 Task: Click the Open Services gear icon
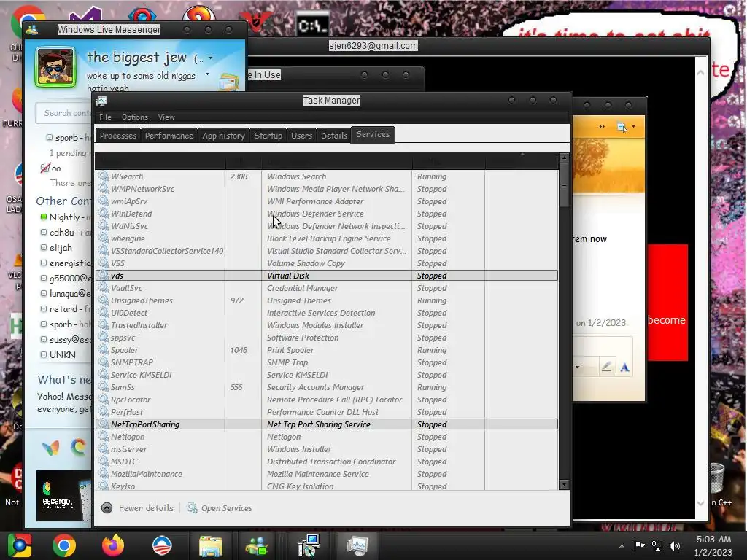[x=192, y=508]
